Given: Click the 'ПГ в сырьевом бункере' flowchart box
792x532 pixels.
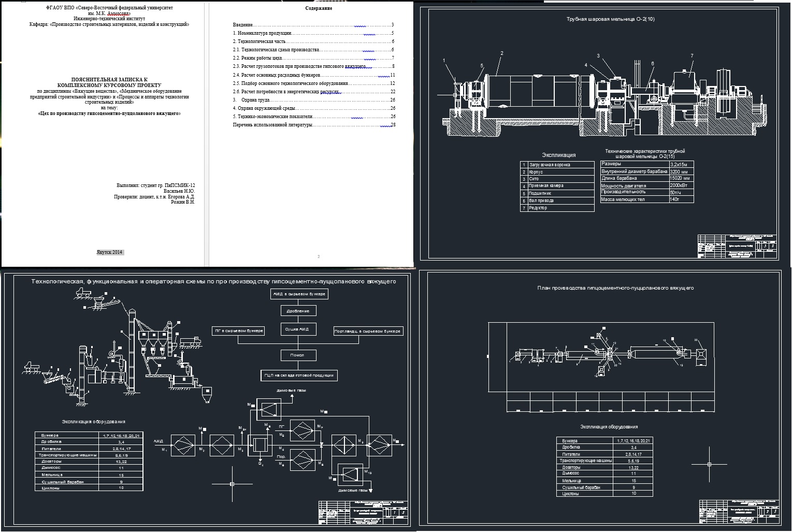Looking at the screenshot, I should coord(239,330).
